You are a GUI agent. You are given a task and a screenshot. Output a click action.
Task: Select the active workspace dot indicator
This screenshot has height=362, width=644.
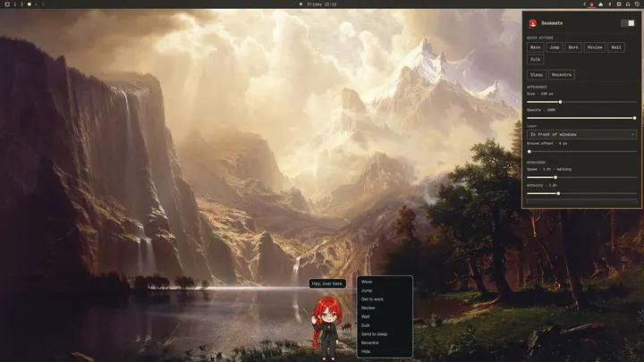click(x=30, y=4)
